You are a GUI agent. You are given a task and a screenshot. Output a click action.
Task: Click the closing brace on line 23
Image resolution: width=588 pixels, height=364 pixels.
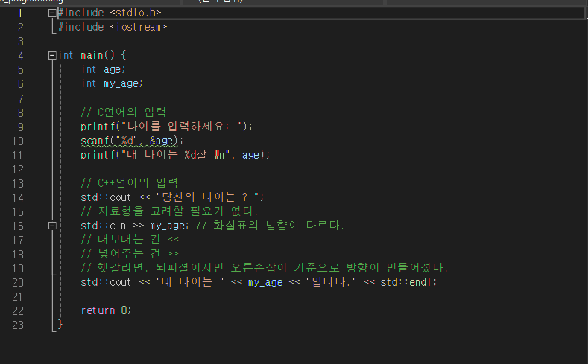coord(60,325)
